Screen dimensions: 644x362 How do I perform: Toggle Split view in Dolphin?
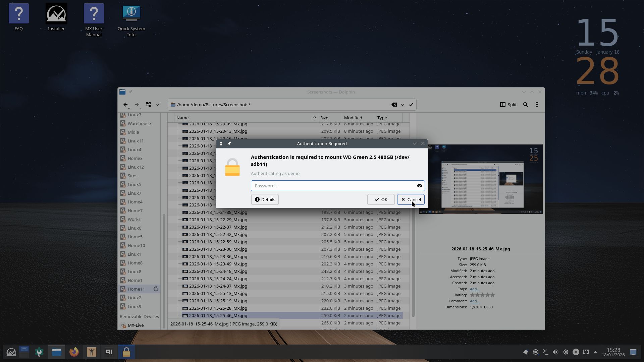pyautogui.click(x=508, y=105)
